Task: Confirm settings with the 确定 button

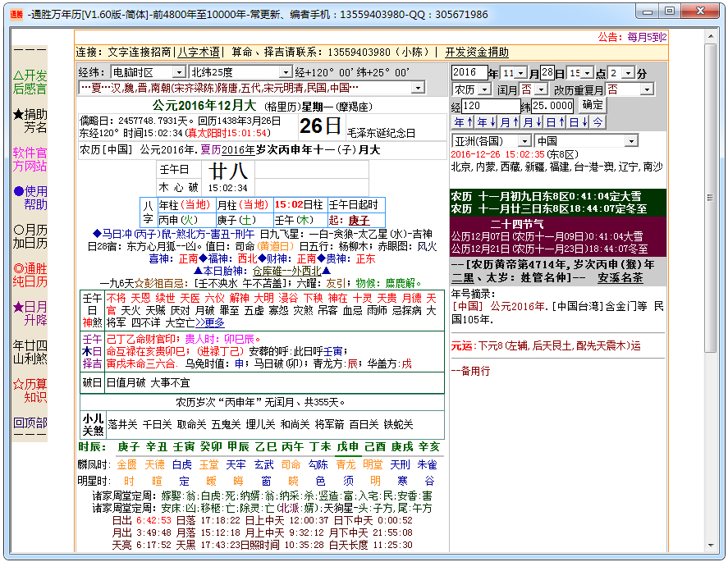Action: click(x=593, y=105)
